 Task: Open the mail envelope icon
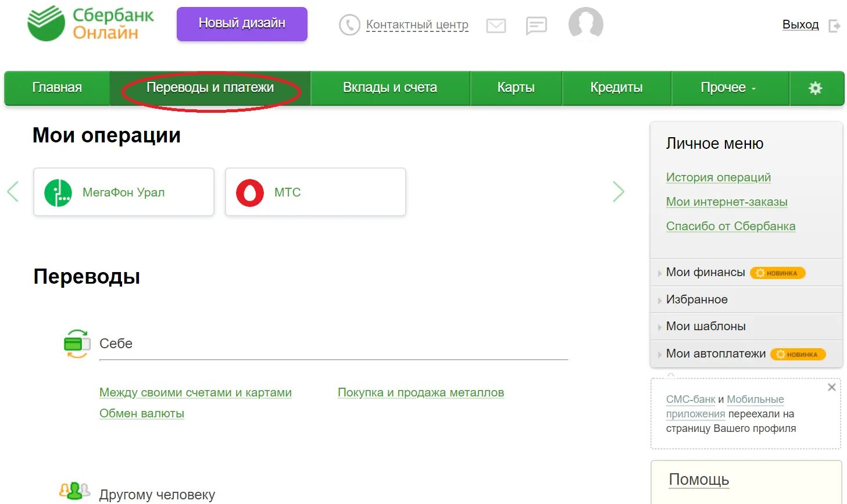click(x=496, y=26)
